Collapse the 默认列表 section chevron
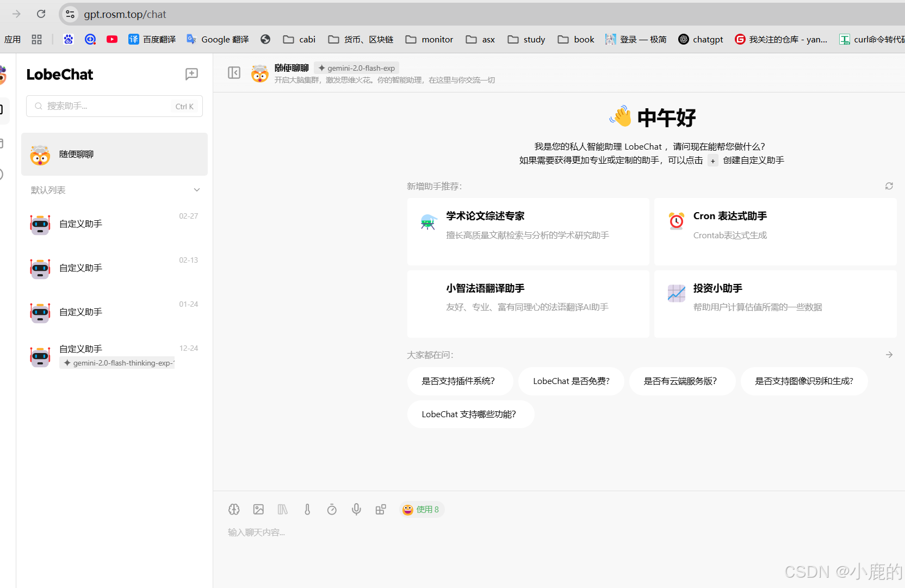905x588 pixels. click(197, 190)
